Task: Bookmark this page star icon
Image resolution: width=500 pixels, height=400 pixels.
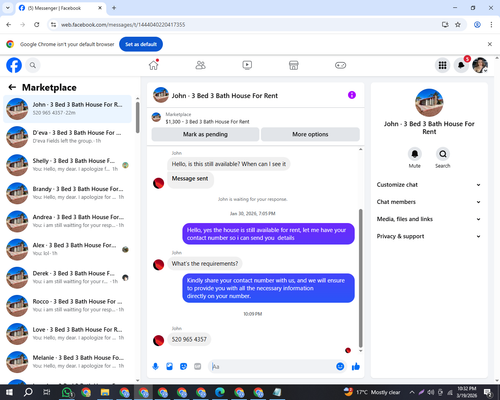Action: [458, 24]
